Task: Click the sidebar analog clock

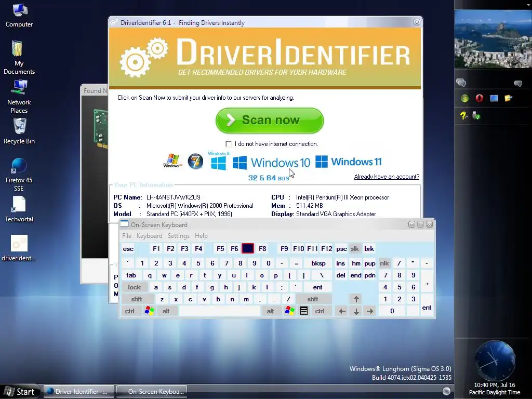Action: [495, 361]
